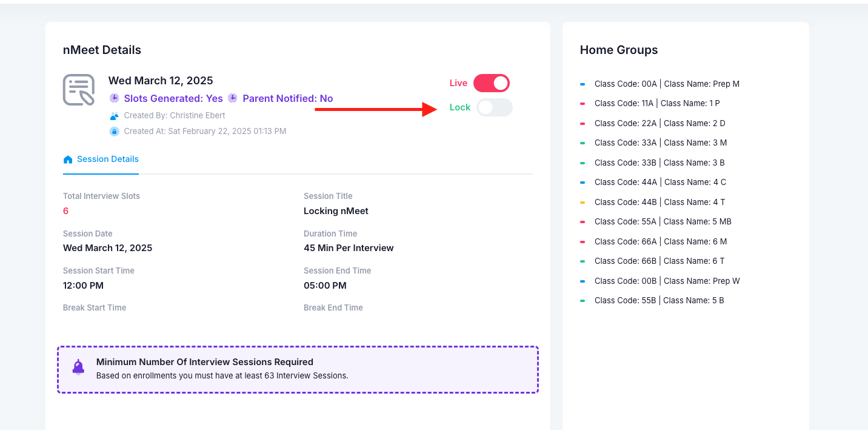
Task: Click the Created By people icon
Action: tap(114, 116)
